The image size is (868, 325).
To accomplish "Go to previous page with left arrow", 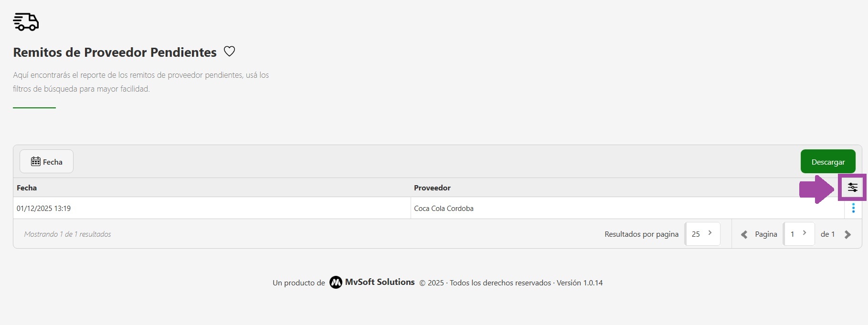I will pyautogui.click(x=744, y=234).
